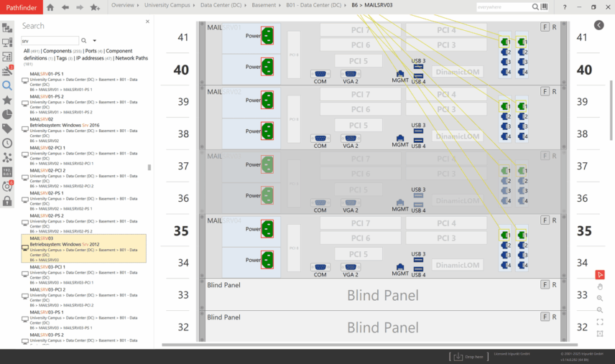Switch MAILSRV04 to rear view R

click(554, 220)
